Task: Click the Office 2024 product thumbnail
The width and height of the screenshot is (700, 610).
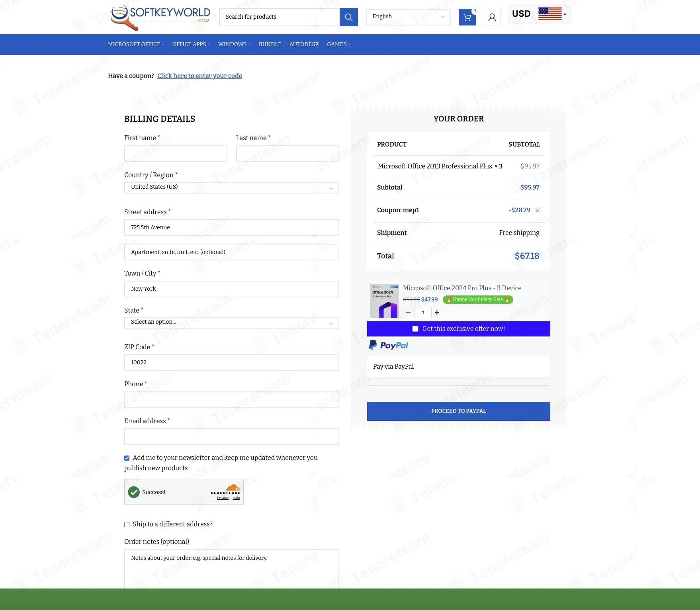Action: pos(384,301)
